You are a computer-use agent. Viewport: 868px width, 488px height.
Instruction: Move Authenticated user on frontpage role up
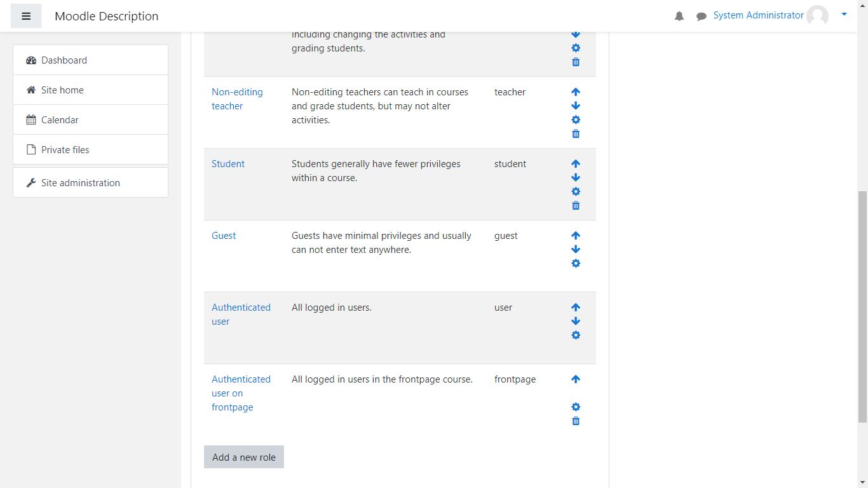(x=576, y=379)
